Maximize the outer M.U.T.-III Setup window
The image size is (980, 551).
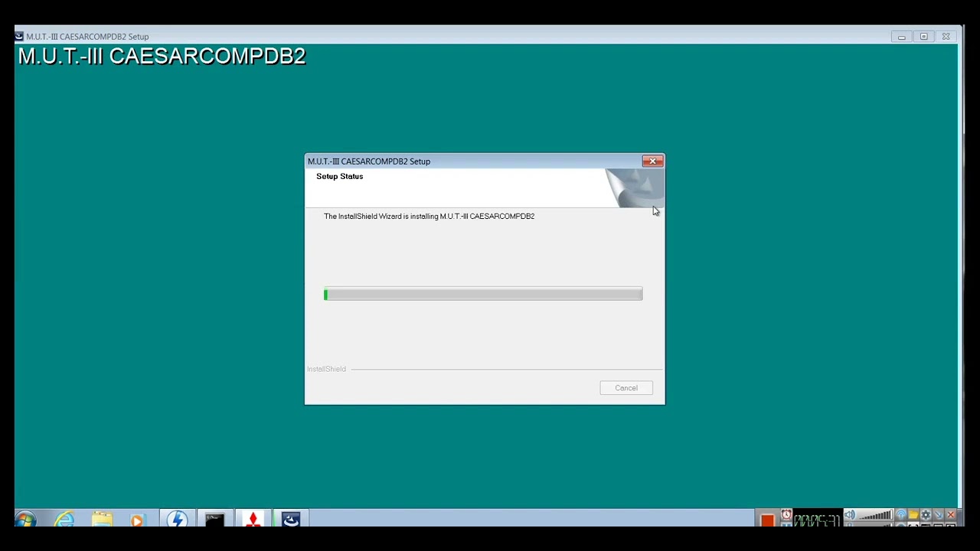pos(923,37)
